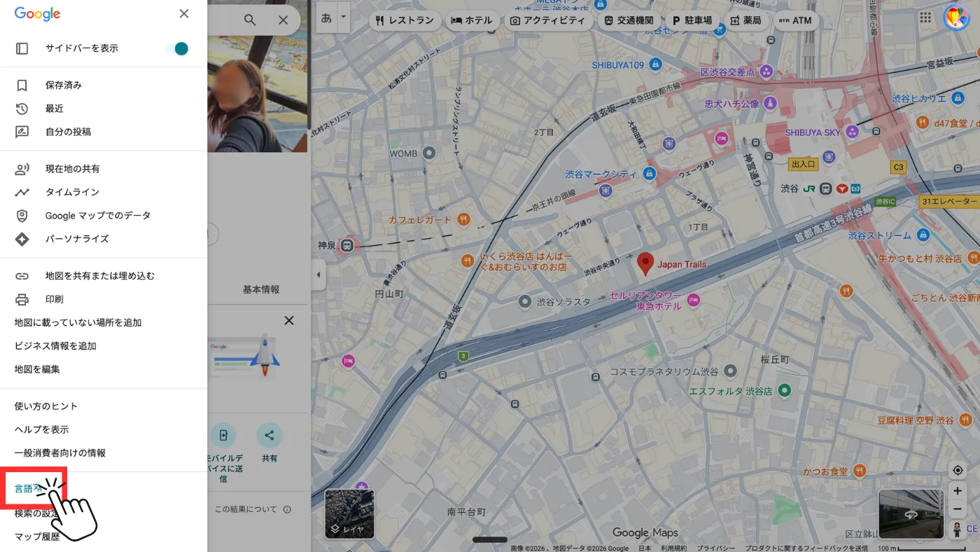Image resolution: width=980 pixels, height=552 pixels.
Task: Click the printer icon beside 印刷
Action: [22, 299]
